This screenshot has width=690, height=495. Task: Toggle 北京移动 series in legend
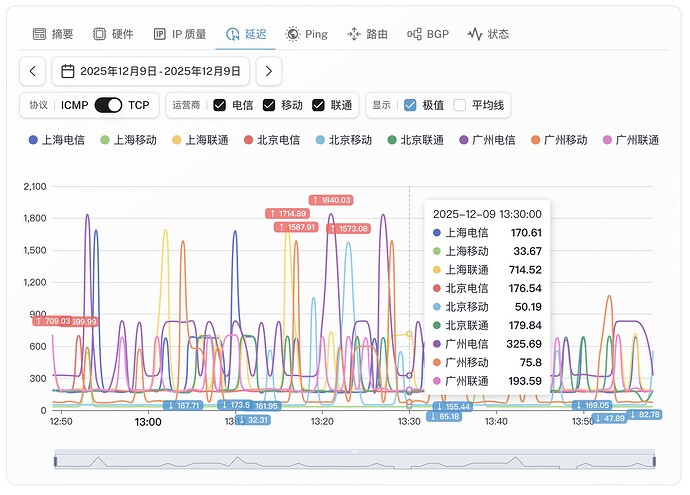[x=344, y=140]
